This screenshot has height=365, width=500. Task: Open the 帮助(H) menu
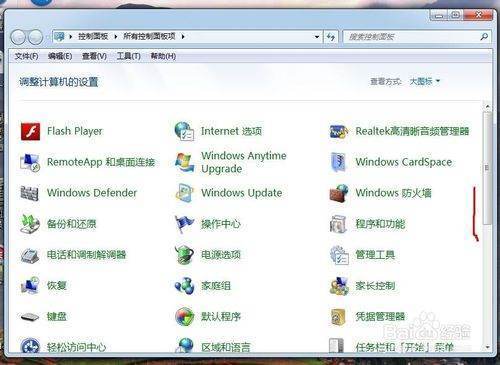pos(163,56)
